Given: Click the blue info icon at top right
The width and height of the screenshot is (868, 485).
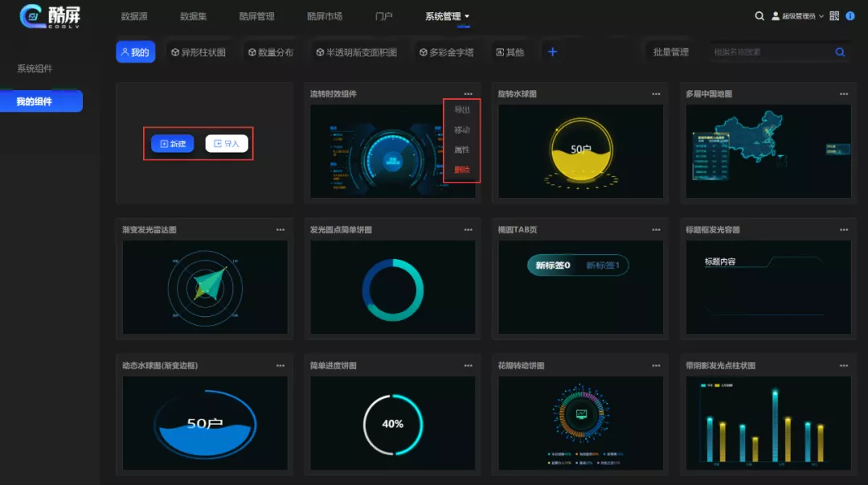Looking at the screenshot, I should (x=850, y=16).
